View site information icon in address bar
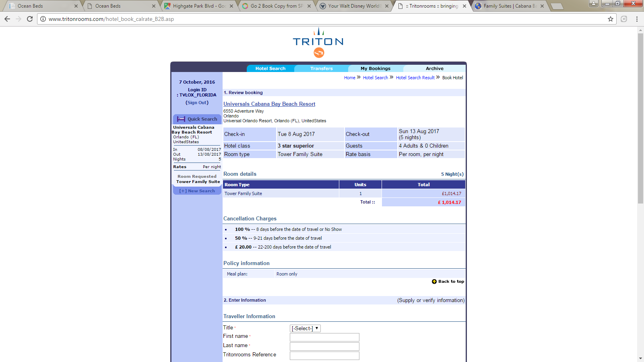The image size is (644, 362). click(x=43, y=19)
